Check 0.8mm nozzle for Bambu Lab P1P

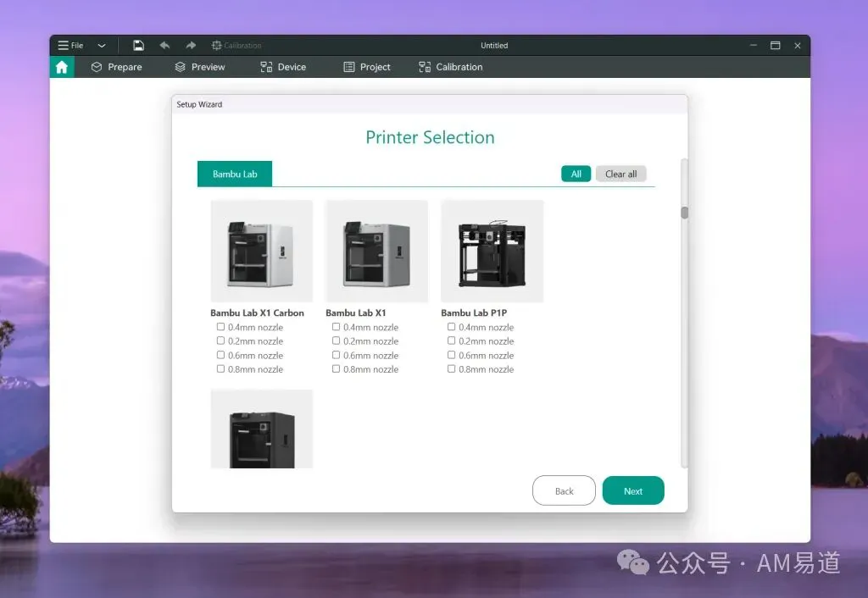click(451, 369)
